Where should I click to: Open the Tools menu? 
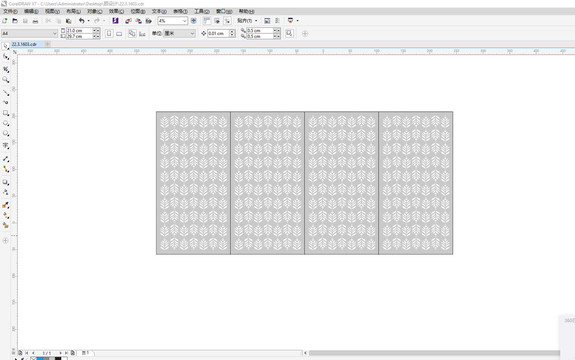(202, 11)
